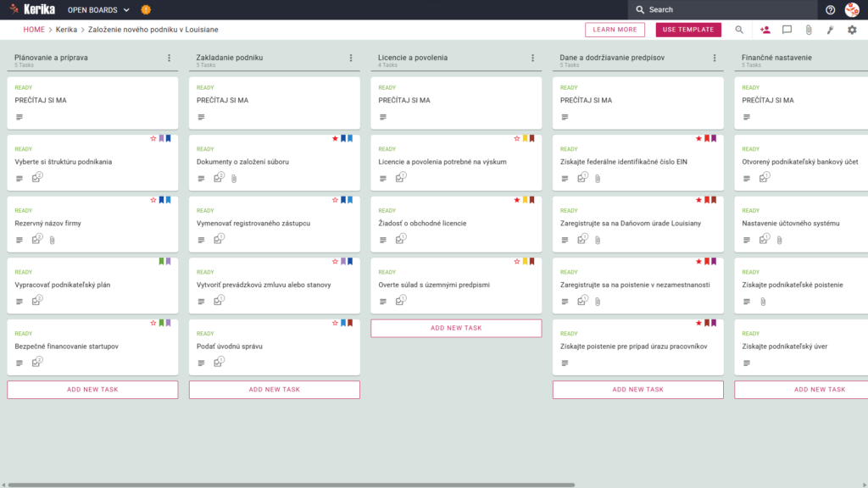The image size is (868, 488).
Task: Expand the OPEN BOARDS dropdown
Action: pos(98,10)
